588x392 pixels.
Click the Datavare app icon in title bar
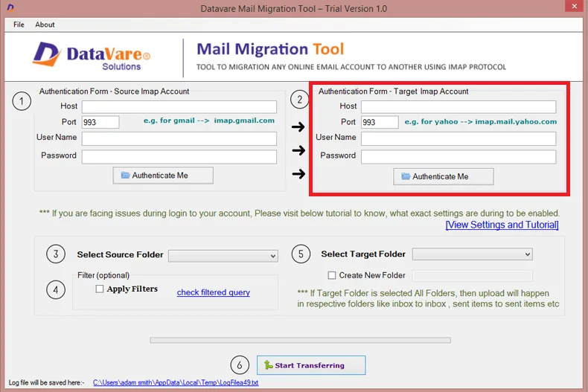[x=10, y=8]
